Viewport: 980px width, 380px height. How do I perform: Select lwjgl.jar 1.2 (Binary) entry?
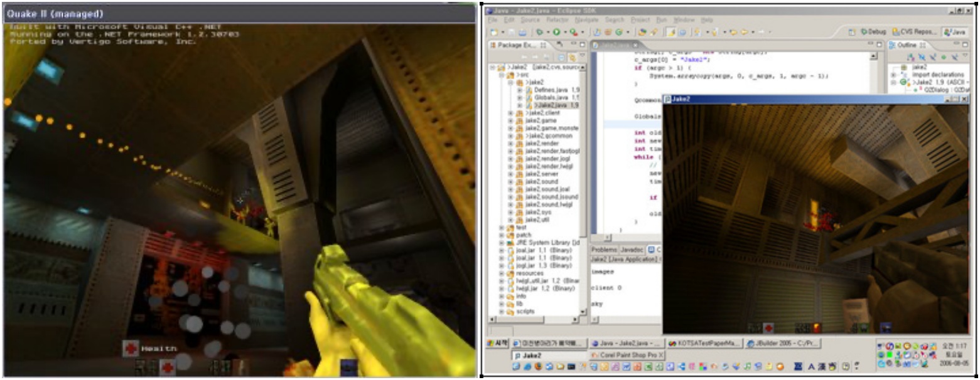tap(541, 288)
